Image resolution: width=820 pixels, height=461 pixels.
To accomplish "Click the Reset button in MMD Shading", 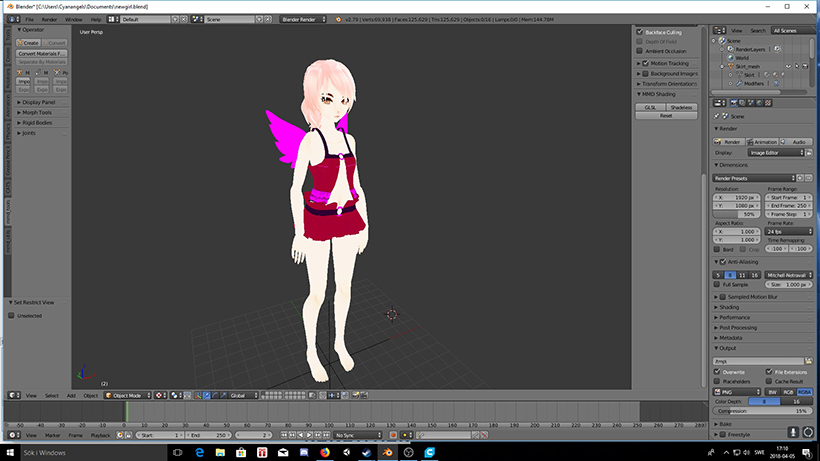I will pyautogui.click(x=666, y=116).
